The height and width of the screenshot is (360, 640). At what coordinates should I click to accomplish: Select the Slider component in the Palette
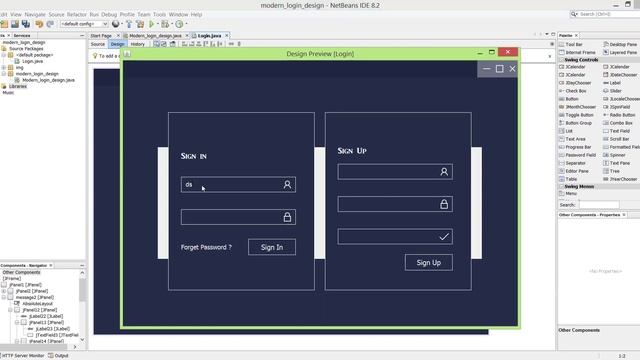click(x=612, y=91)
